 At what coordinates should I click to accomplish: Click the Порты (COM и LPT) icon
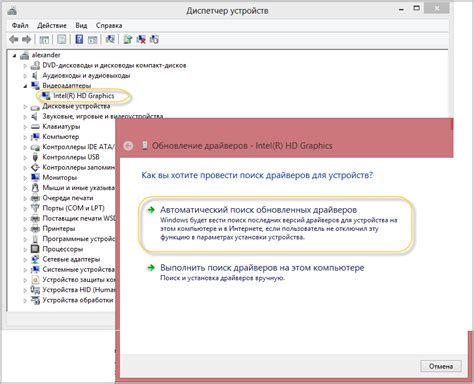tap(35, 208)
